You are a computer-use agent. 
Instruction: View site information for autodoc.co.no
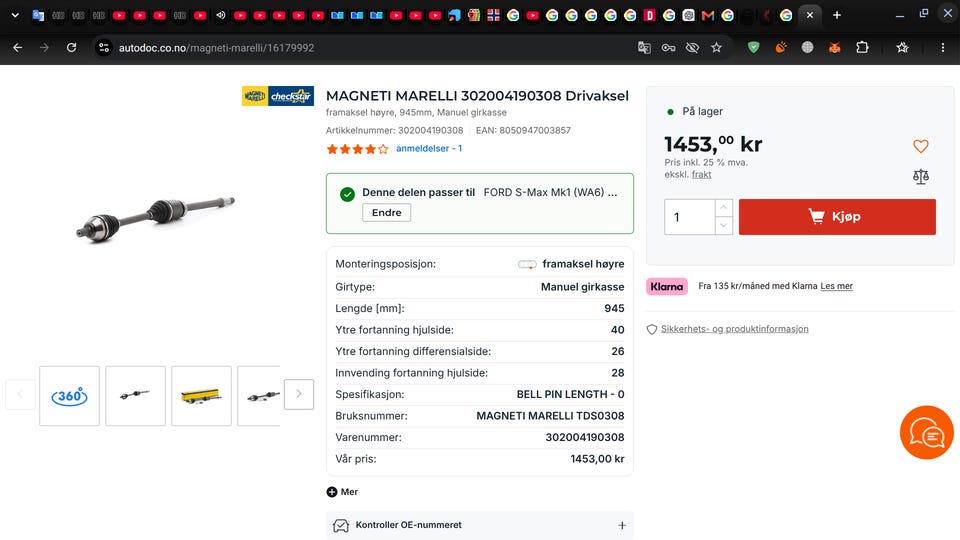pos(104,48)
